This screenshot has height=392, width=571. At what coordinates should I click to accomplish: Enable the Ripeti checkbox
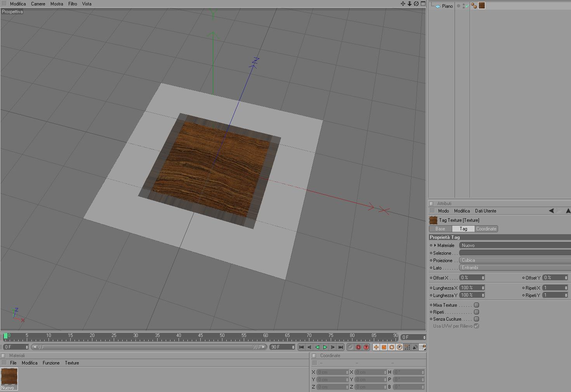(x=476, y=312)
